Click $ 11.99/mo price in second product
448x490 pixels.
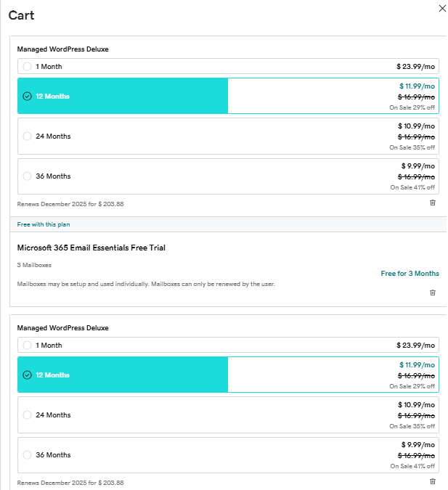point(417,365)
